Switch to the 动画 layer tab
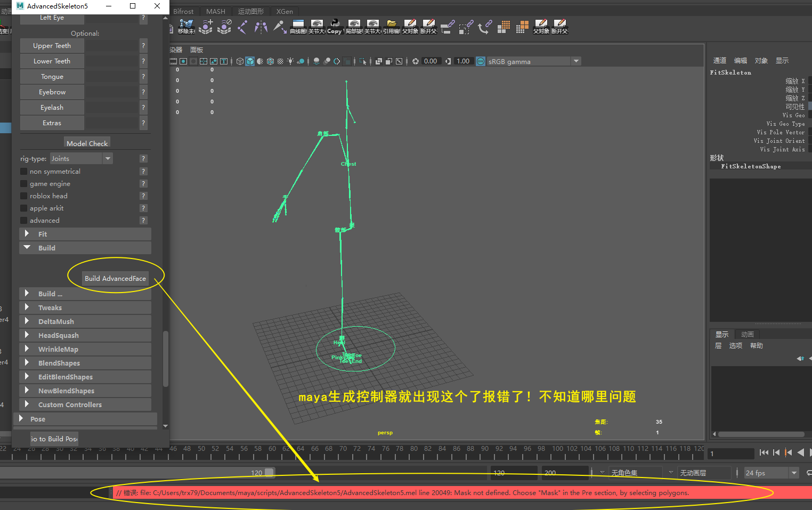 pyautogui.click(x=748, y=334)
